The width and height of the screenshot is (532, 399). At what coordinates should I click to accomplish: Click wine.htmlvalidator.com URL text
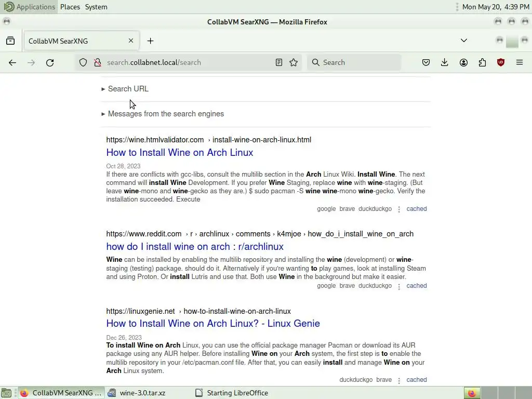155,140
